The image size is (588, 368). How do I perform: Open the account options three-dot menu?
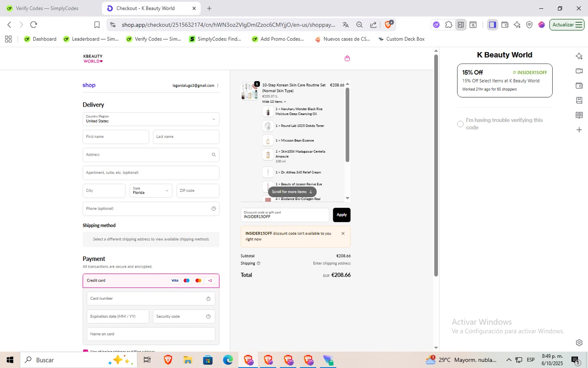(x=218, y=86)
